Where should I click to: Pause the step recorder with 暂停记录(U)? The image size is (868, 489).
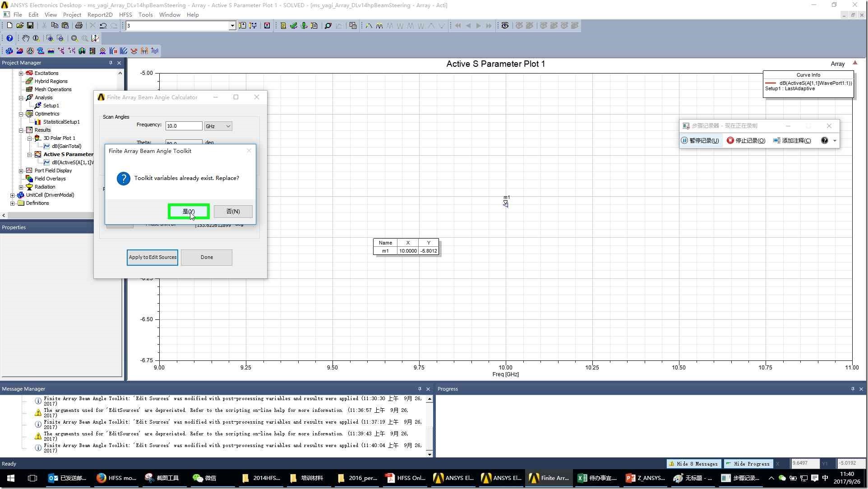(x=700, y=140)
